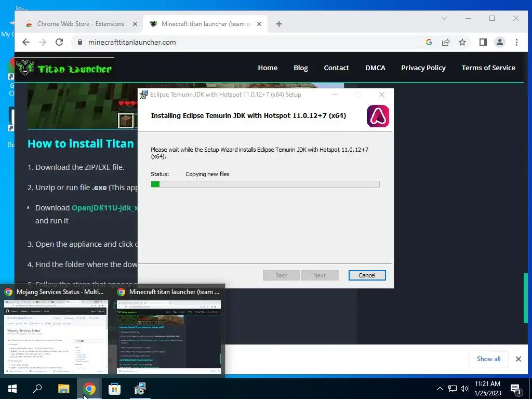Close the Minecraft titan launcher tab
The height and width of the screenshot is (399, 532).
click(x=259, y=24)
